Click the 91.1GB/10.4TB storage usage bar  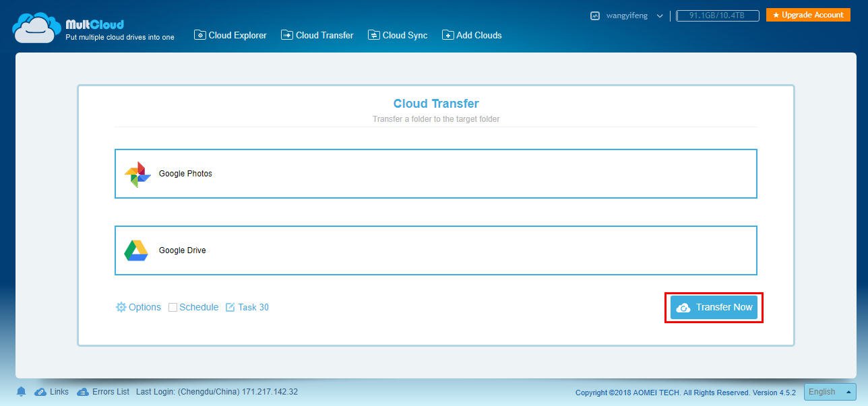pos(717,15)
